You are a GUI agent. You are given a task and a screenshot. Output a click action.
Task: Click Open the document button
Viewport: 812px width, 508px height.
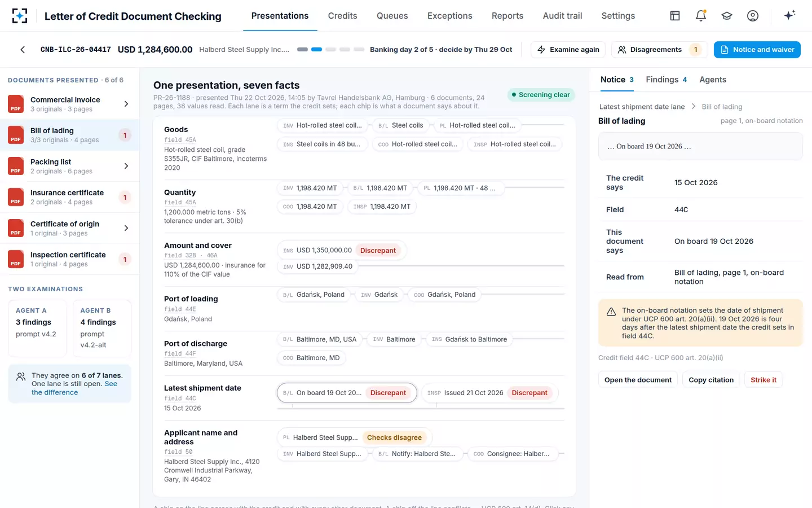pos(638,380)
